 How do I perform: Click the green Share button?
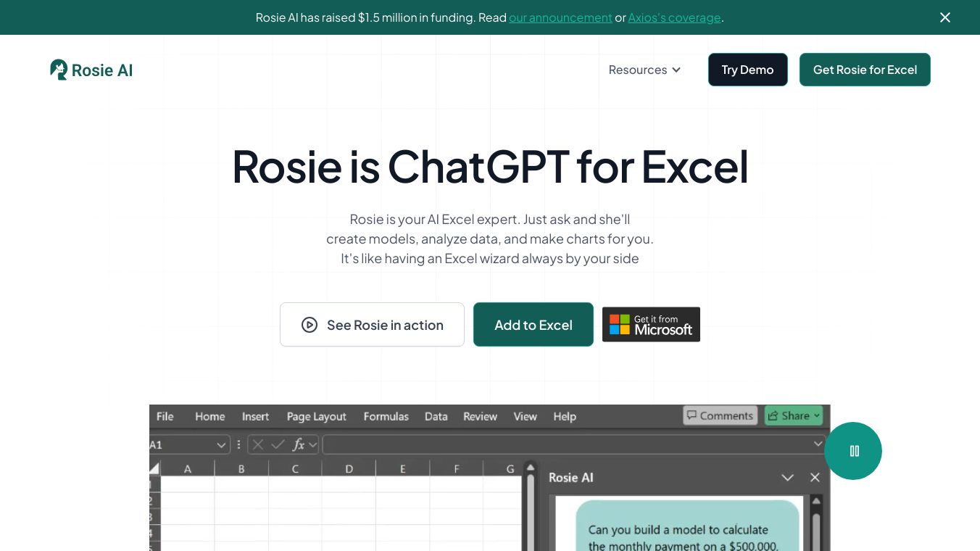pyautogui.click(x=794, y=415)
